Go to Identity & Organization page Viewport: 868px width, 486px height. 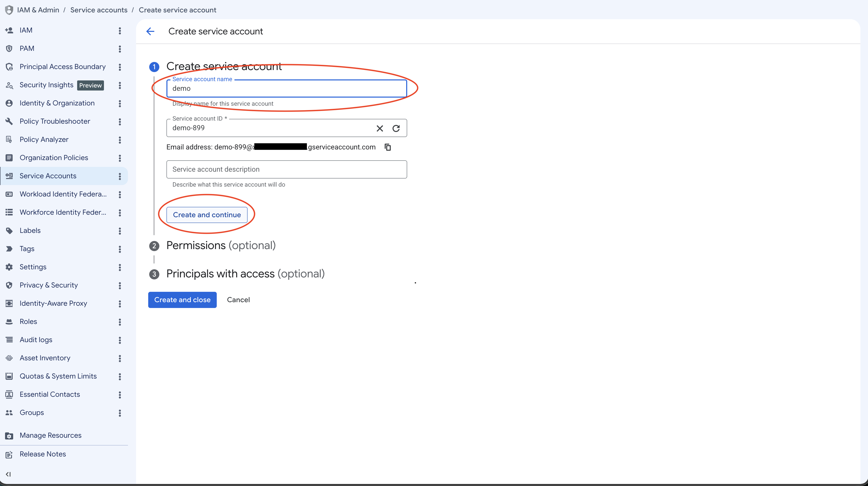click(x=57, y=103)
